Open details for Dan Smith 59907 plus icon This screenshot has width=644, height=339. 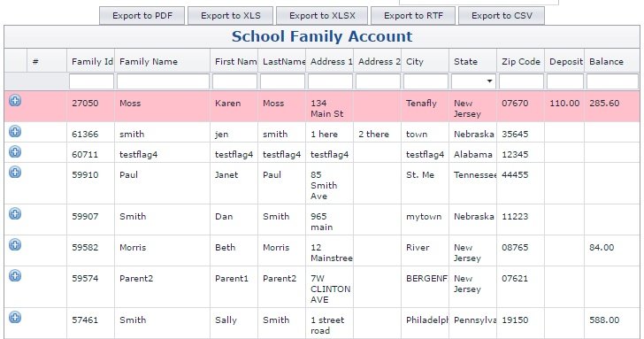point(15,213)
